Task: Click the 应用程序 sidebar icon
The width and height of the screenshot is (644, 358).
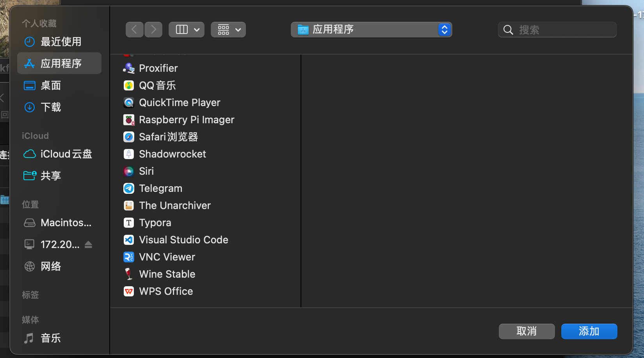Action: click(x=30, y=64)
